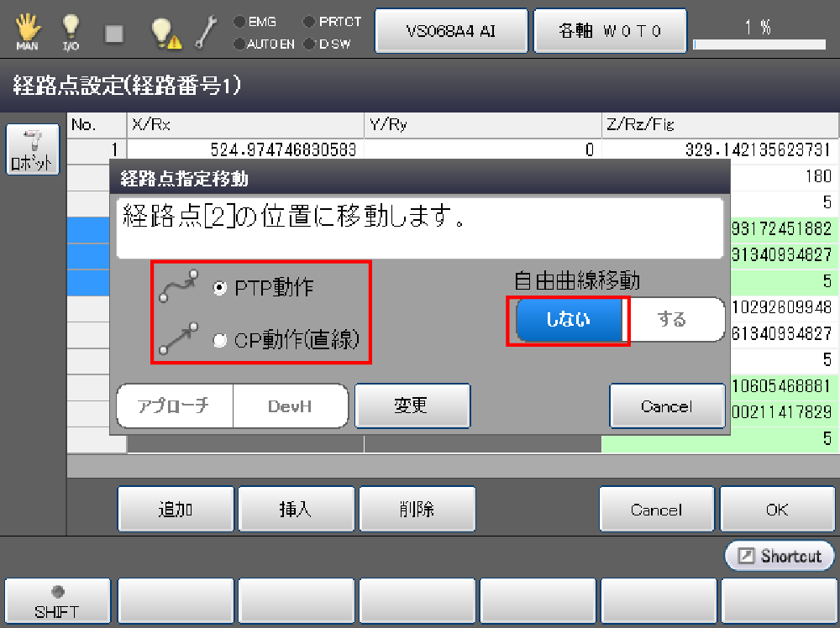Click the ロボット robot icon button
The height and width of the screenshot is (628, 840).
34,149
